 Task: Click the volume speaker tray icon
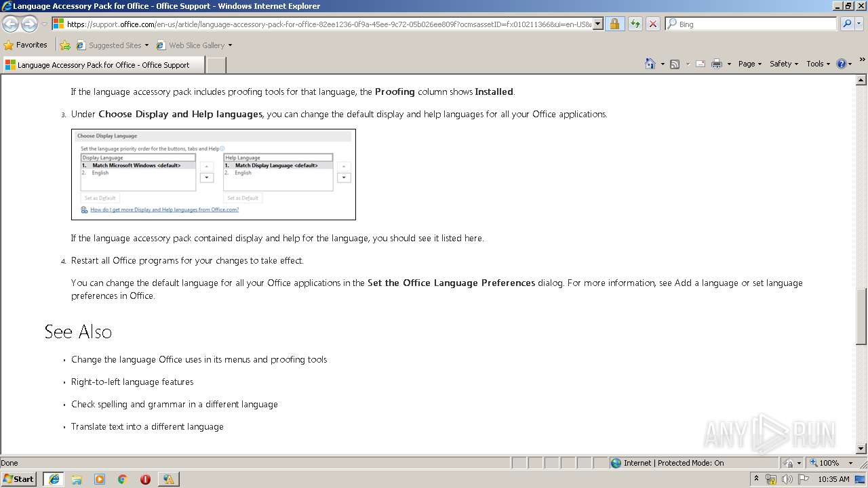pos(787,479)
